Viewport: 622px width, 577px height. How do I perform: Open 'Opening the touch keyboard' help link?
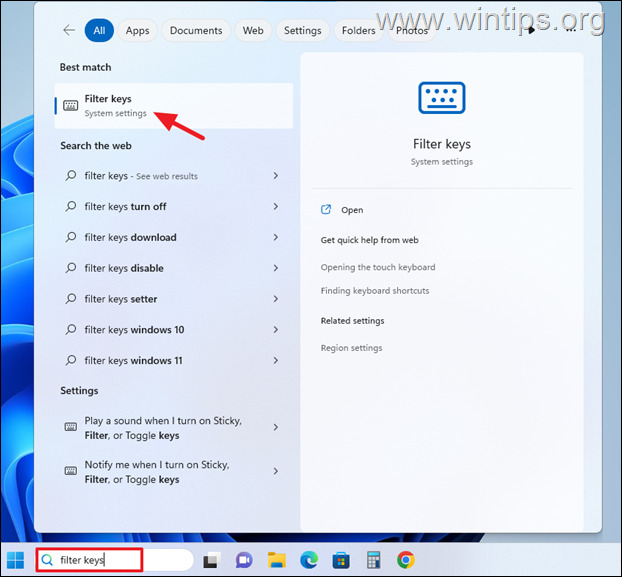coord(378,267)
